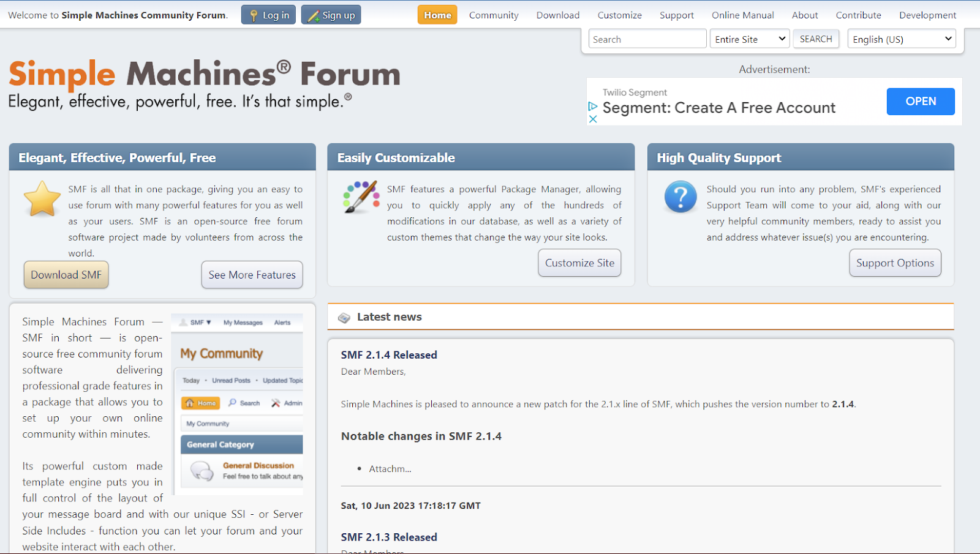This screenshot has height=554, width=980.
Task: Click the paintbrush icon in Easily Customizable
Action: coord(360,197)
